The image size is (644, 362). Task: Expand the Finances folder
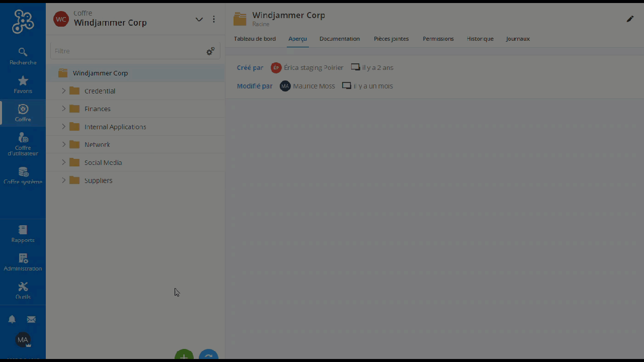click(64, 109)
